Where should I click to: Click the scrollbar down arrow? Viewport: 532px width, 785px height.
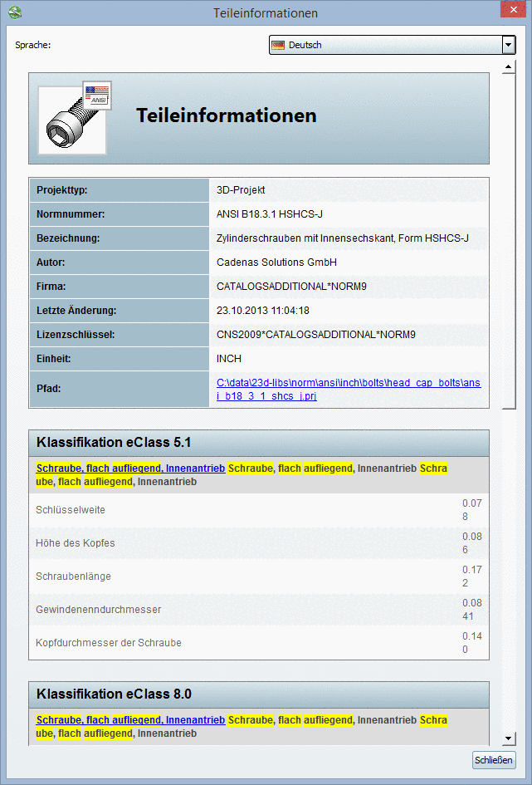tap(509, 738)
